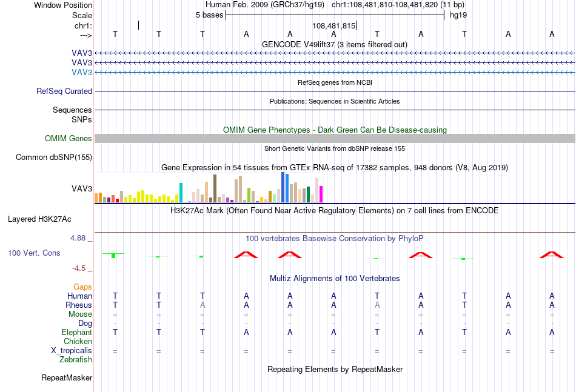Viewport: 576px width, 392px height.
Task: Select the X_tropicalis alignment row label
Action: [72, 351]
